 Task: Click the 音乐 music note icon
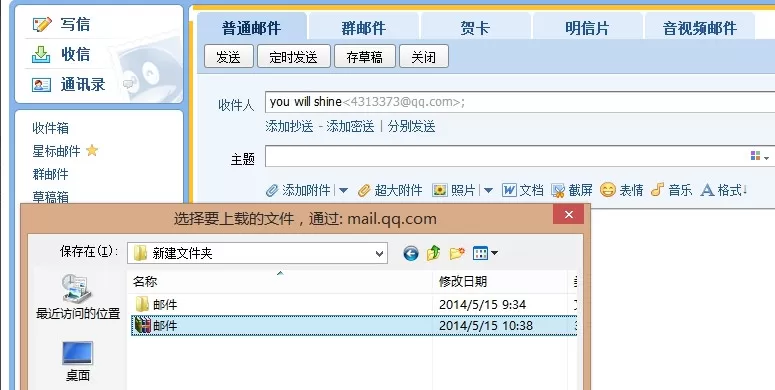657,189
